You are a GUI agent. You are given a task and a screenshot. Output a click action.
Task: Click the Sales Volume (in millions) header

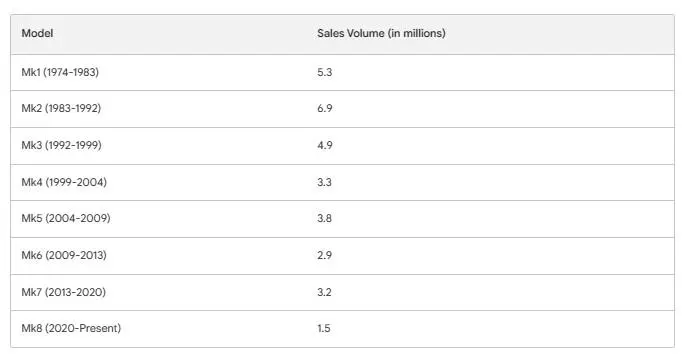click(490, 34)
